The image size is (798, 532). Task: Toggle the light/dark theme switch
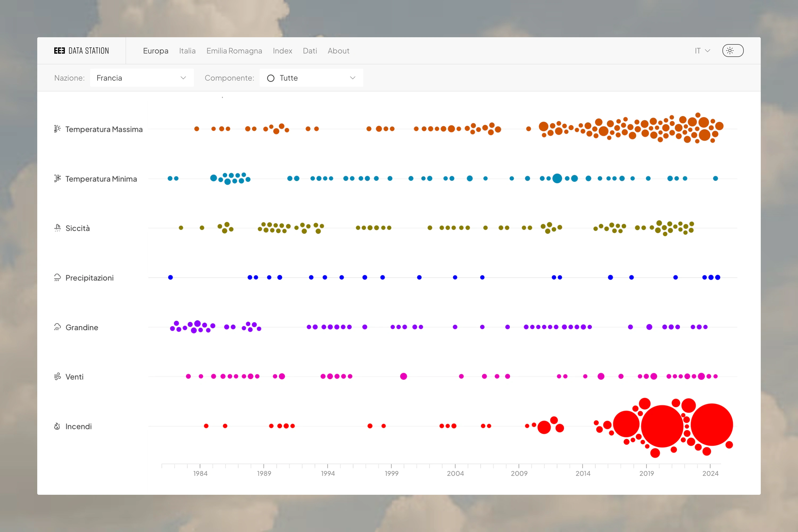click(x=733, y=51)
